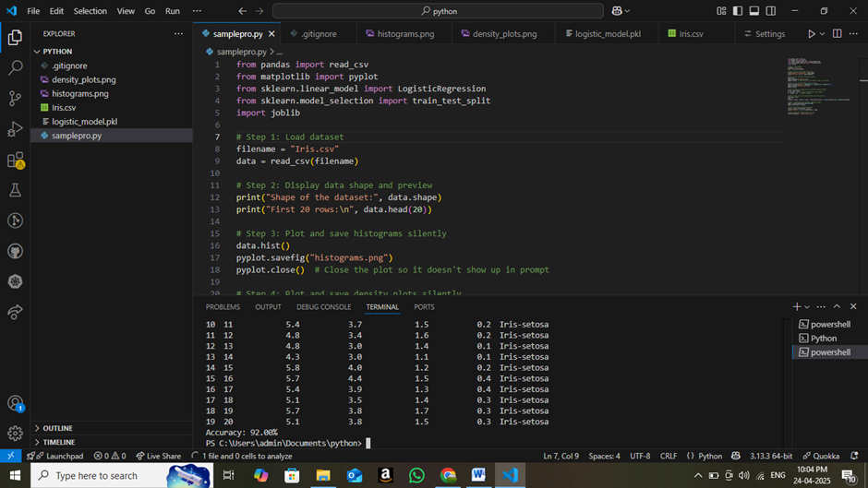Create a new terminal with plus icon

[797, 306]
